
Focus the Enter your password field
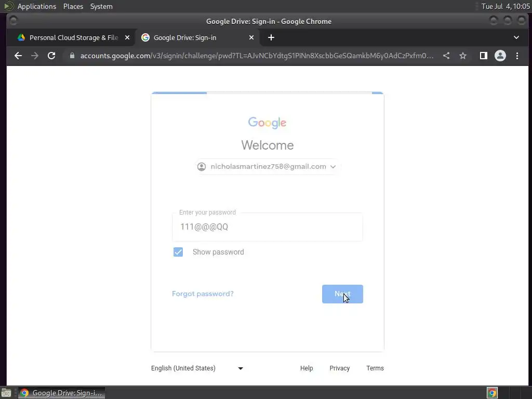268,227
